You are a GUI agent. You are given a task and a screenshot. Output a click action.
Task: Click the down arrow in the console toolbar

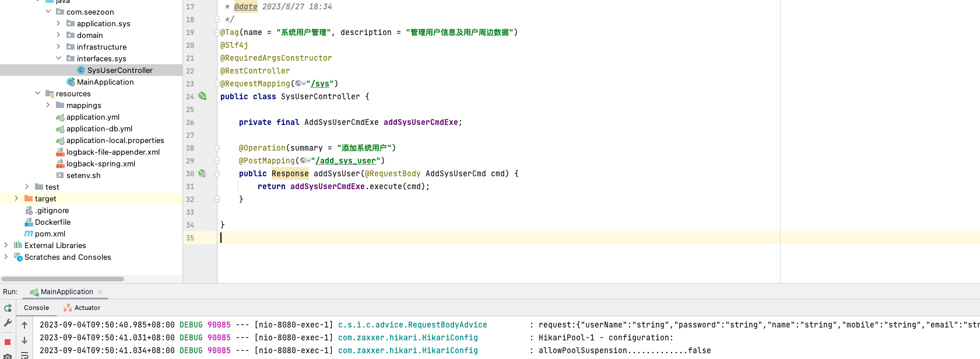(x=24, y=340)
